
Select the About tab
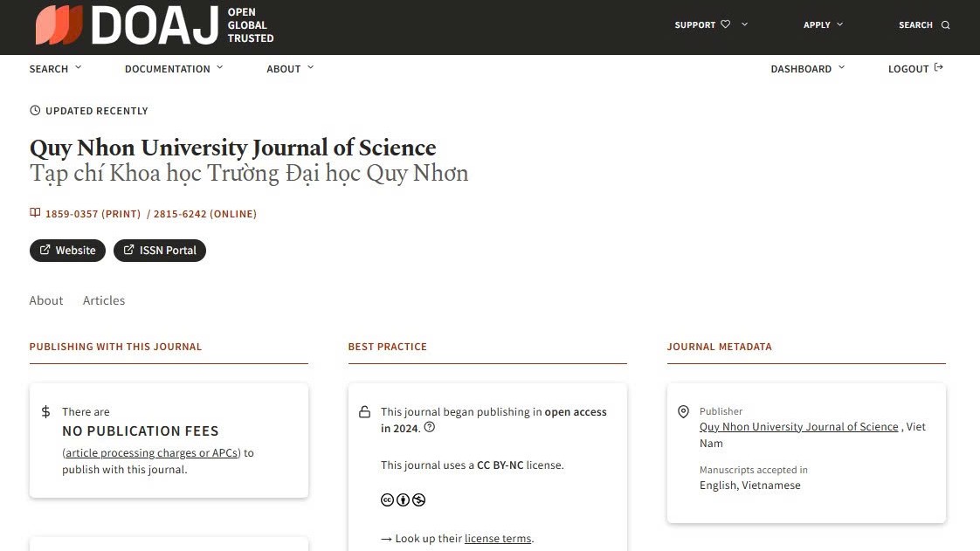click(x=46, y=300)
